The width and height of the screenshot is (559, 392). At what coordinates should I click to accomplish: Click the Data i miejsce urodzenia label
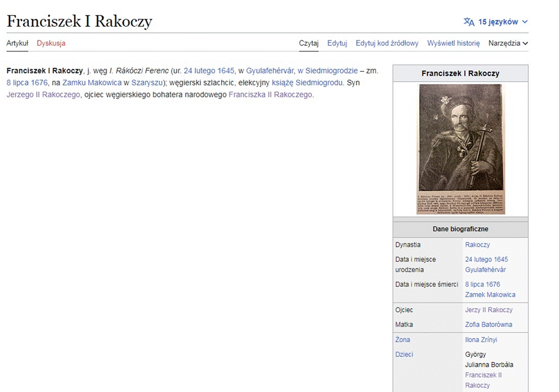tap(415, 264)
